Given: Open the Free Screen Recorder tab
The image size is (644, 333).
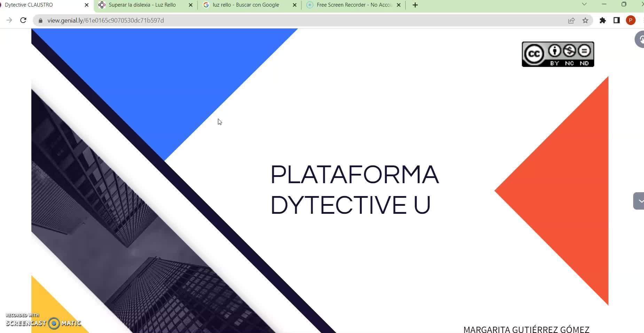Looking at the screenshot, I should pos(354,5).
